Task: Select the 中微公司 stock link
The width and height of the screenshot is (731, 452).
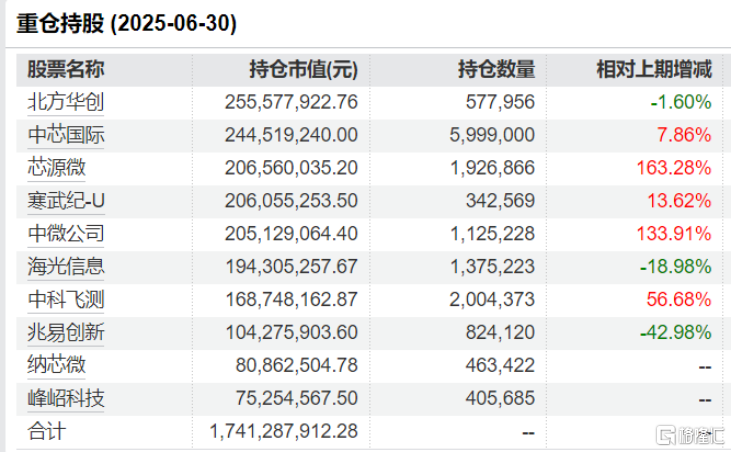Action: [x=65, y=234]
